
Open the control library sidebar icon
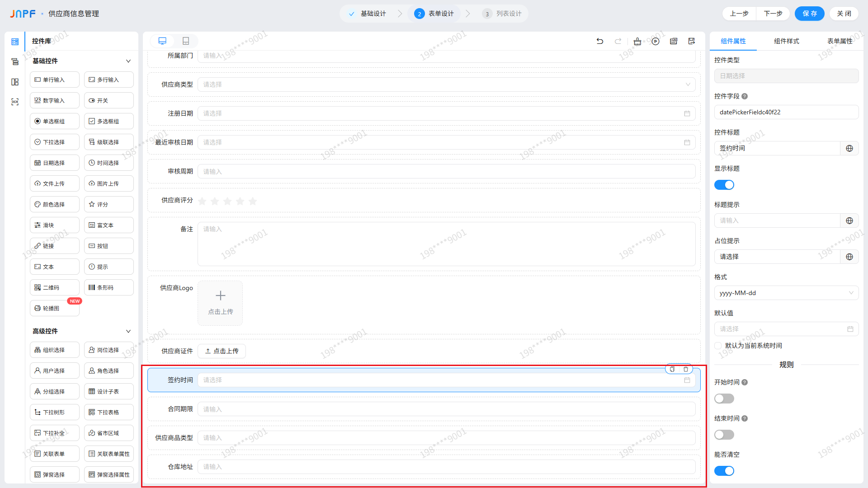tap(15, 42)
